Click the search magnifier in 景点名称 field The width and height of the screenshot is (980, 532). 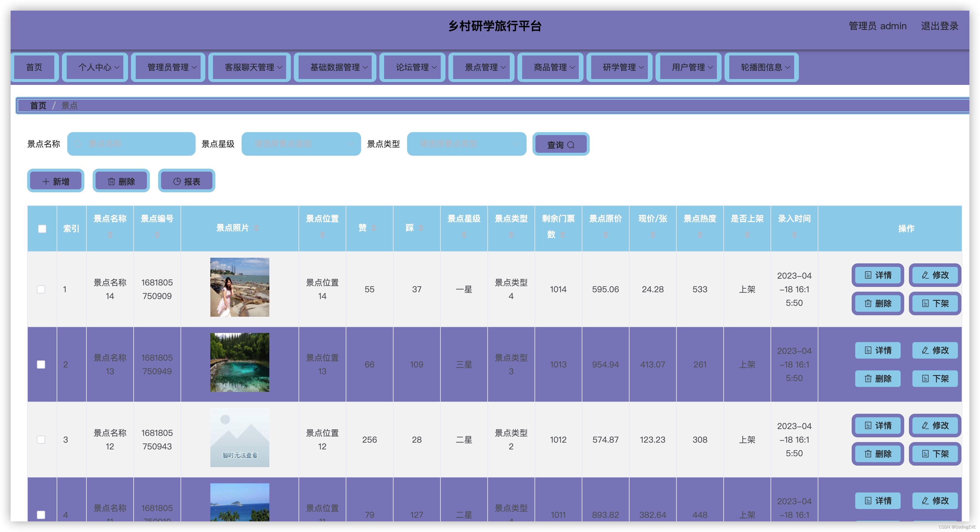point(78,144)
